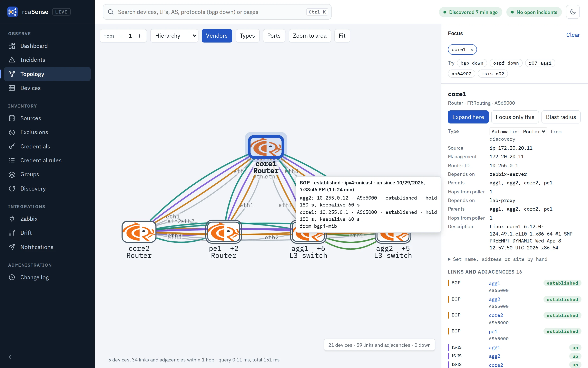
Task: Open the Credentials page
Action: (x=47, y=146)
